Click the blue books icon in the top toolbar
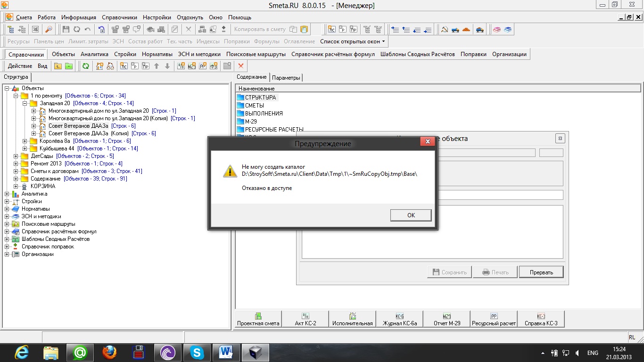This screenshot has width=644, height=362. 508,29
